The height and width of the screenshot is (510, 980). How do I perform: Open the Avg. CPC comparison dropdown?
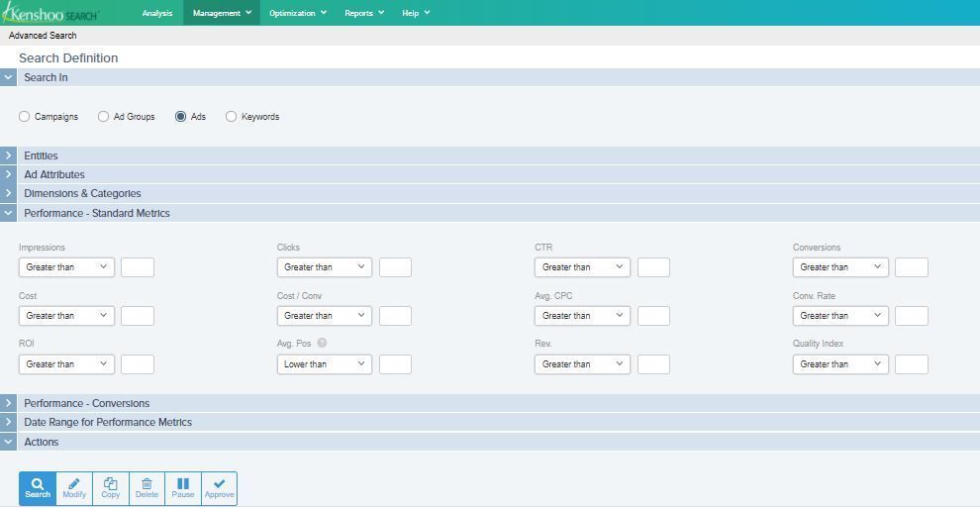tap(582, 316)
